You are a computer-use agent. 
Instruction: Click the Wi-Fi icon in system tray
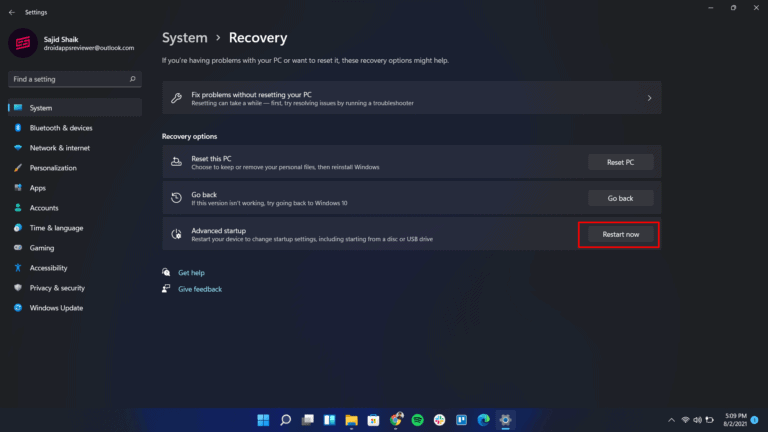[x=685, y=420]
